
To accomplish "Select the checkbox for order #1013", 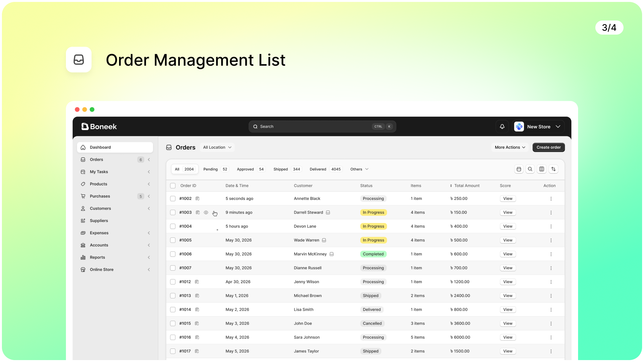I will click(x=173, y=296).
